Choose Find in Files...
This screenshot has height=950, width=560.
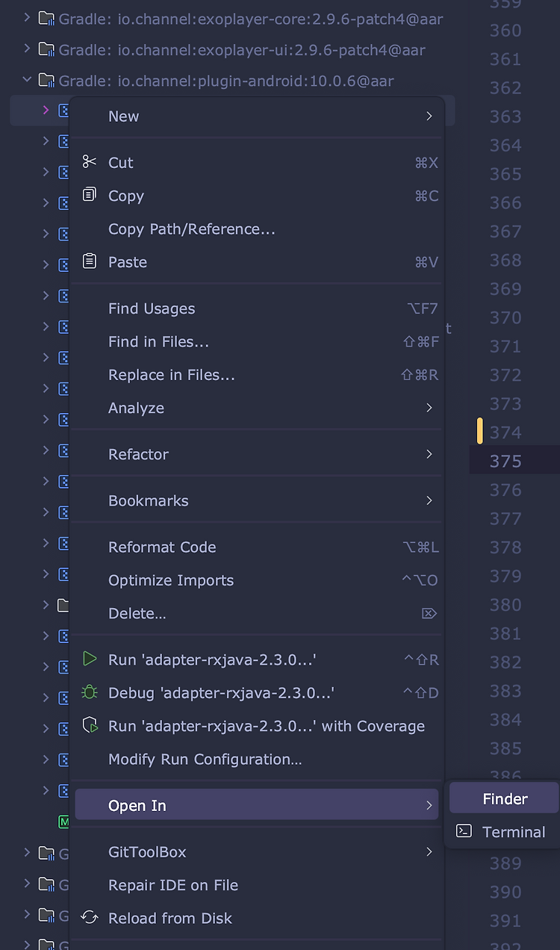[257, 341]
